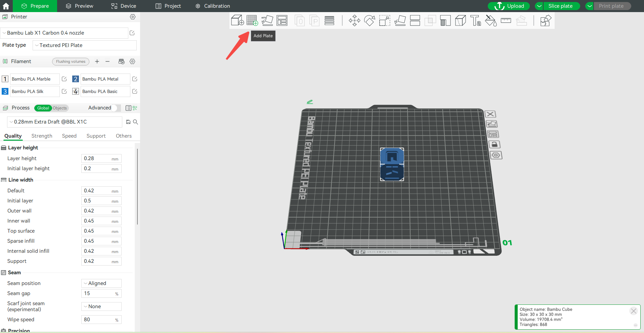Screen dimensions: 644x333
Task: Toggle the plate lock icon
Action: click(494, 144)
